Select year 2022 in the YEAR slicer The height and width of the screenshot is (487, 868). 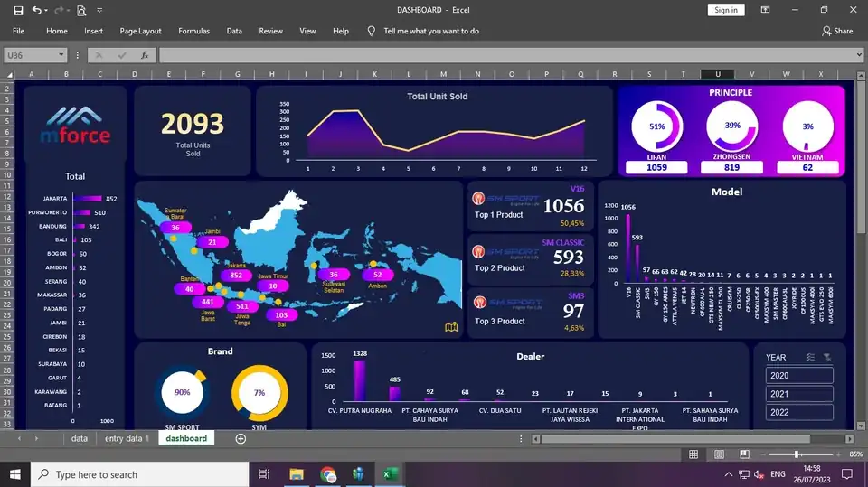[799, 412]
